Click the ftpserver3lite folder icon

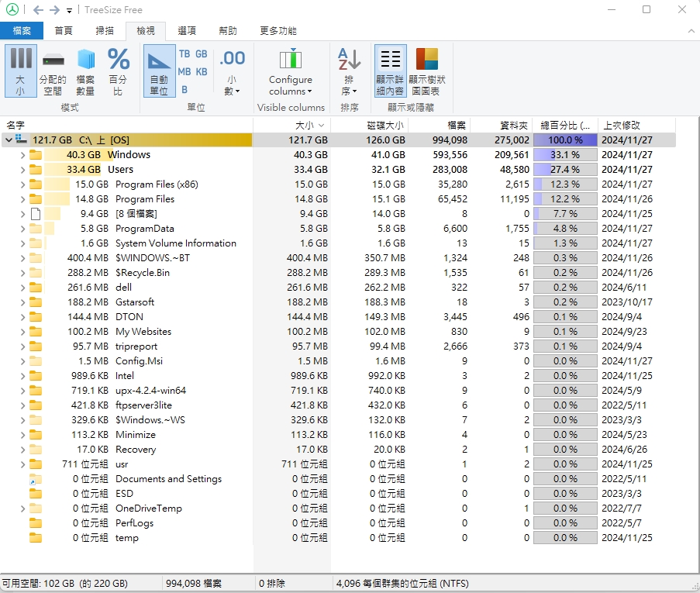point(36,405)
